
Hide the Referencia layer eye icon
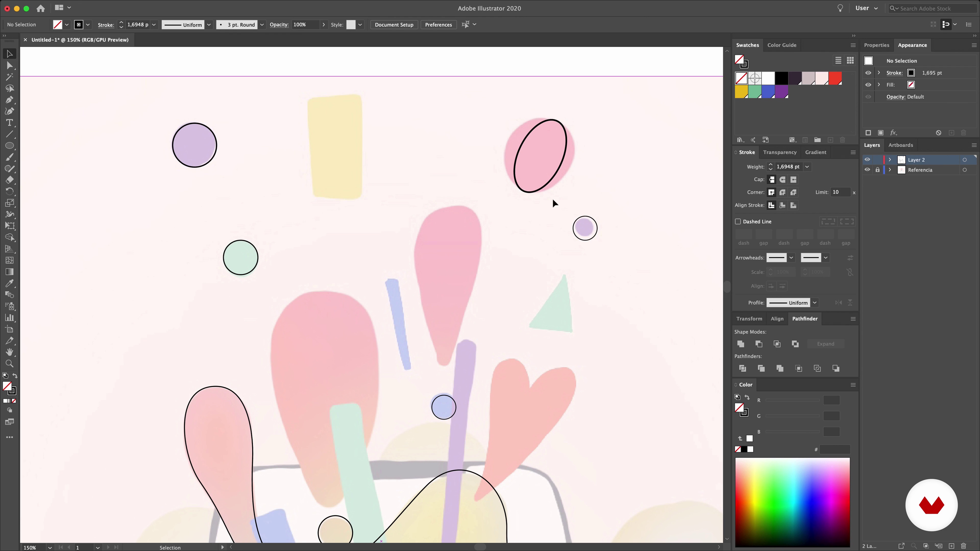(x=867, y=170)
